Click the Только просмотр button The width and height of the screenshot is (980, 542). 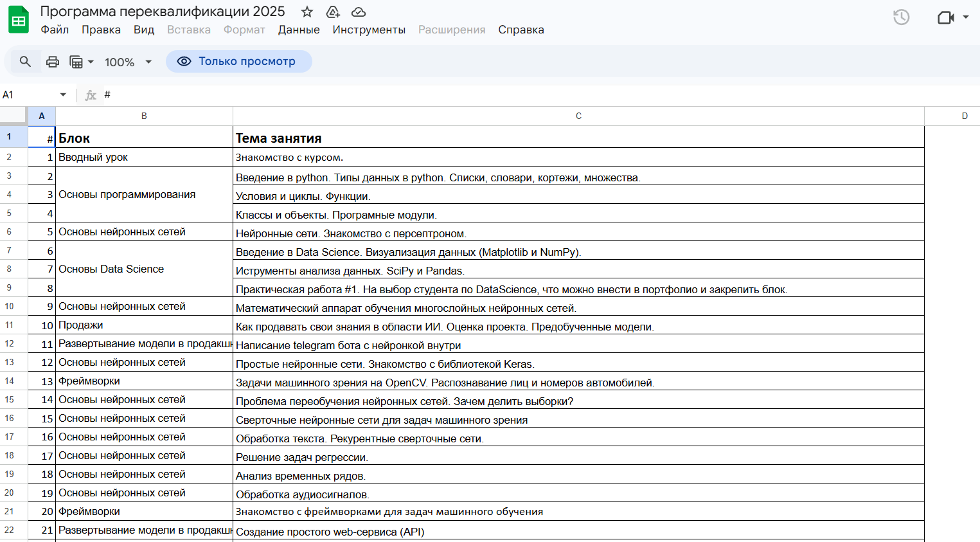click(239, 61)
